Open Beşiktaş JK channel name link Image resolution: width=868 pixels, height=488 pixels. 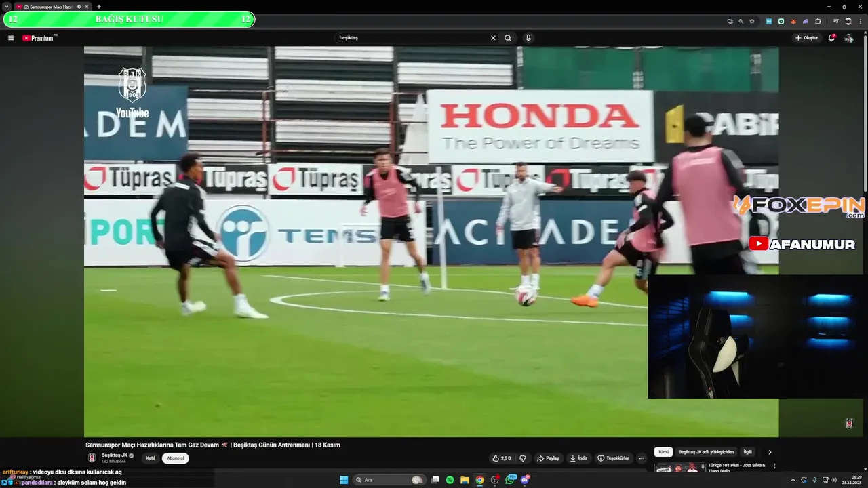114,455
